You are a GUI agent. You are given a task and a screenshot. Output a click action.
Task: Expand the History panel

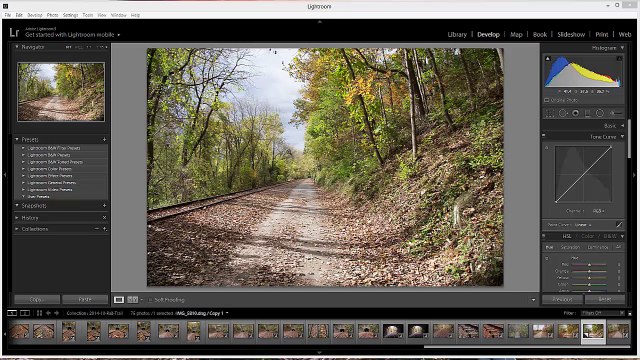[x=17, y=218]
